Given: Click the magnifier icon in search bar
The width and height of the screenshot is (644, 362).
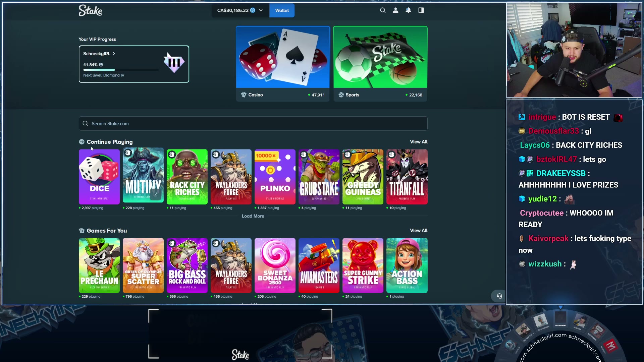Looking at the screenshot, I should (86, 123).
